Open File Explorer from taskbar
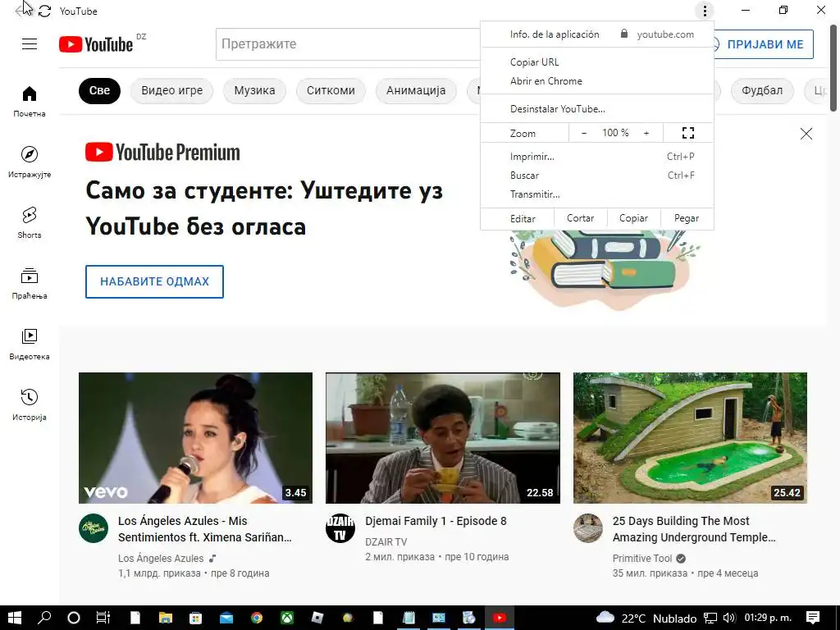Screen dimensions: 840x630 (x=166, y=618)
